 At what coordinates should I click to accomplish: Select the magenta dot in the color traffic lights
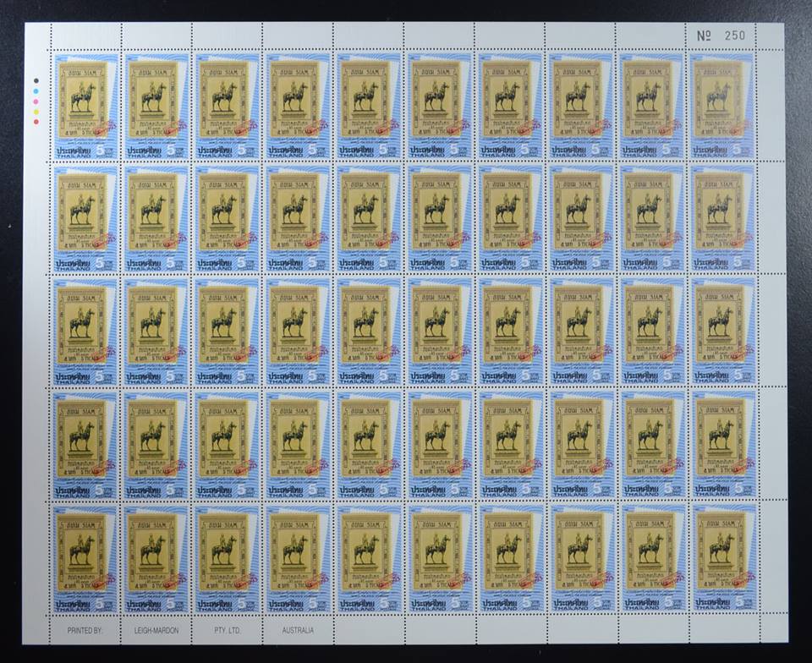pyautogui.click(x=36, y=101)
